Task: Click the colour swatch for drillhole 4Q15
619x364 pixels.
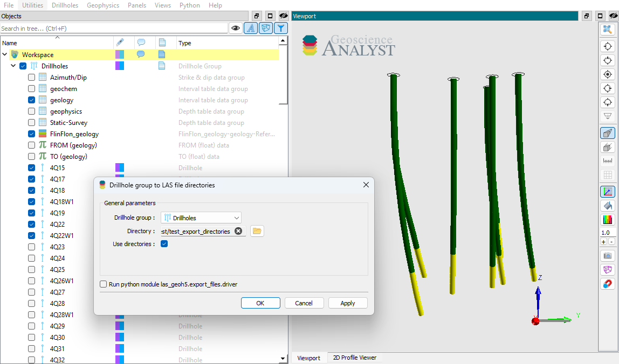Action: (120, 168)
